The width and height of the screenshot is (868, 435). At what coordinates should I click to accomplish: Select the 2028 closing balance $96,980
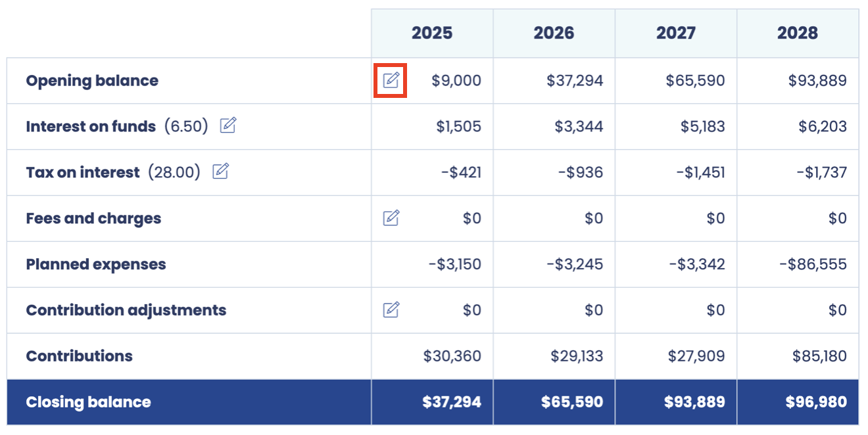[816, 402]
